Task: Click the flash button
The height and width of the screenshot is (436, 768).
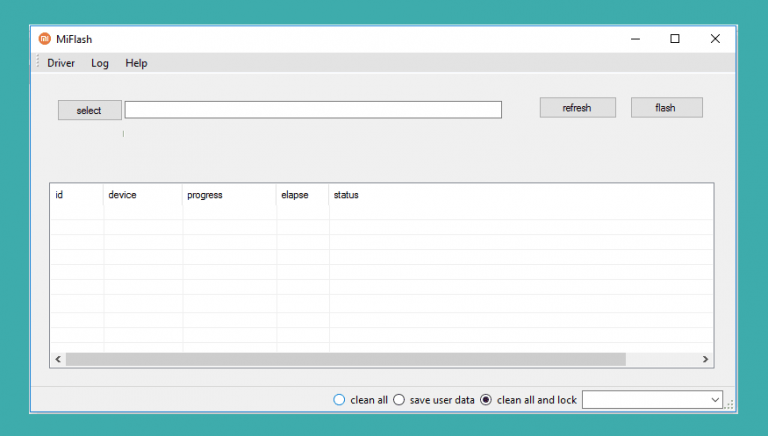Action: pyautogui.click(x=667, y=108)
